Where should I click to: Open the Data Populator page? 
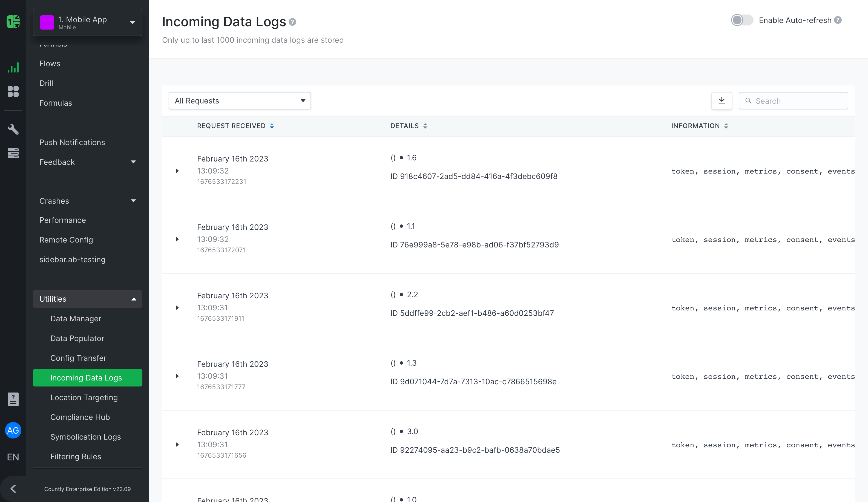click(x=77, y=338)
